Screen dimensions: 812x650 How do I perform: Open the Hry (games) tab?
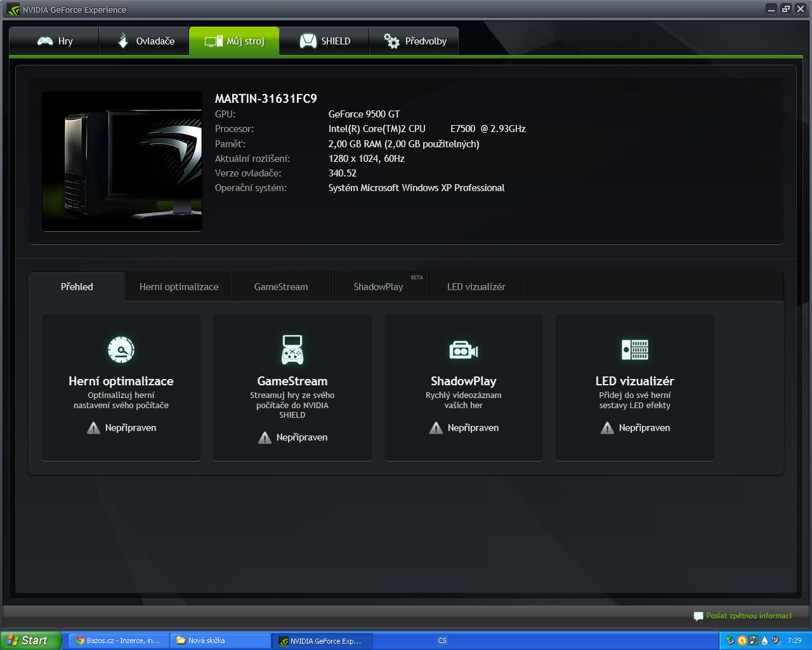point(55,41)
